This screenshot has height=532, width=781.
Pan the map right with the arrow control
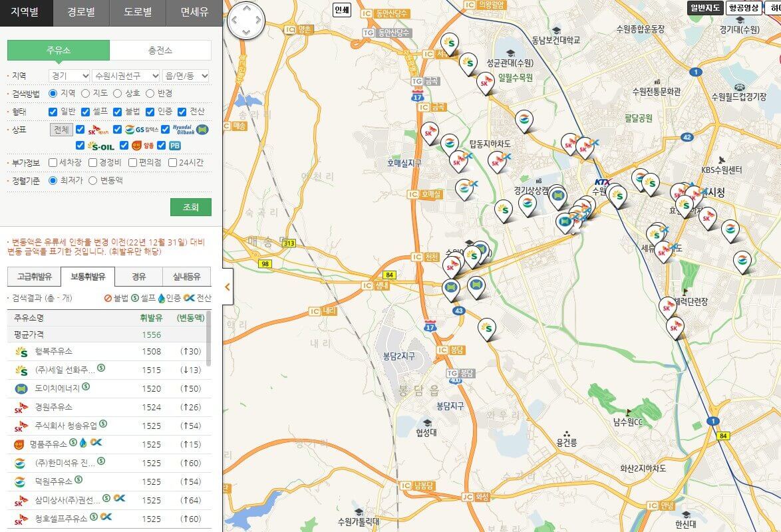pyautogui.click(x=258, y=21)
